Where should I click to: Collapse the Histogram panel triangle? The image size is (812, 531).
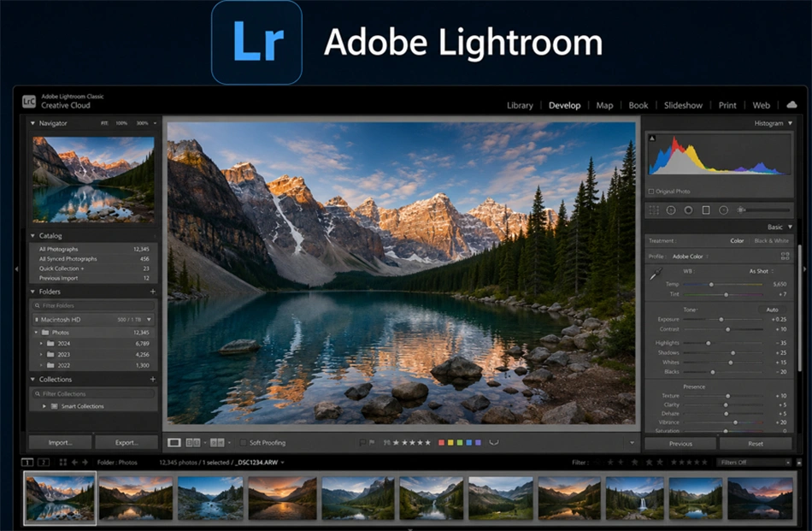pyautogui.click(x=791, y=123)
